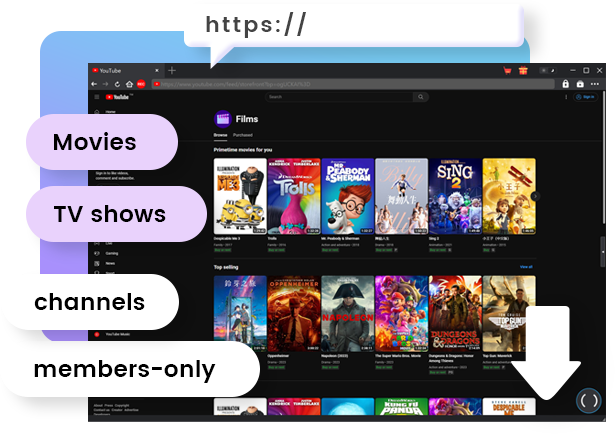Screen dimensions: 615x434
Task: Click the Oppenheimer title text below its poster
Action: [x=278, y=356]
